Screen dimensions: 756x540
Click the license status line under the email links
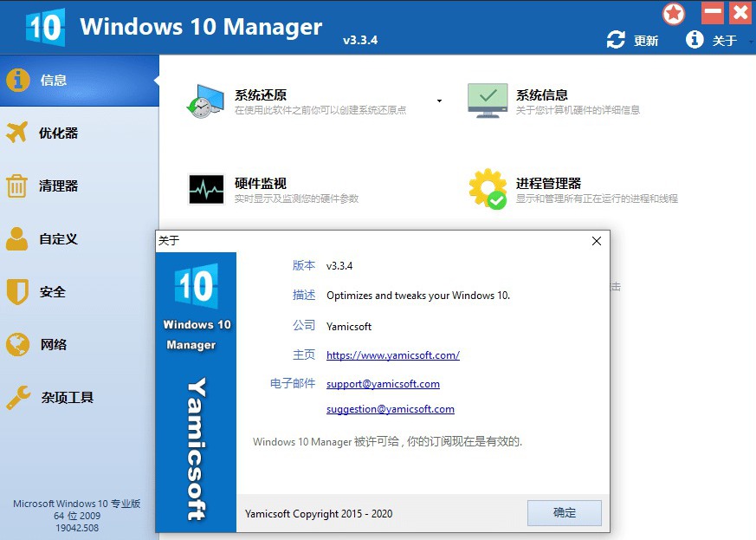[x=387, y=441]
